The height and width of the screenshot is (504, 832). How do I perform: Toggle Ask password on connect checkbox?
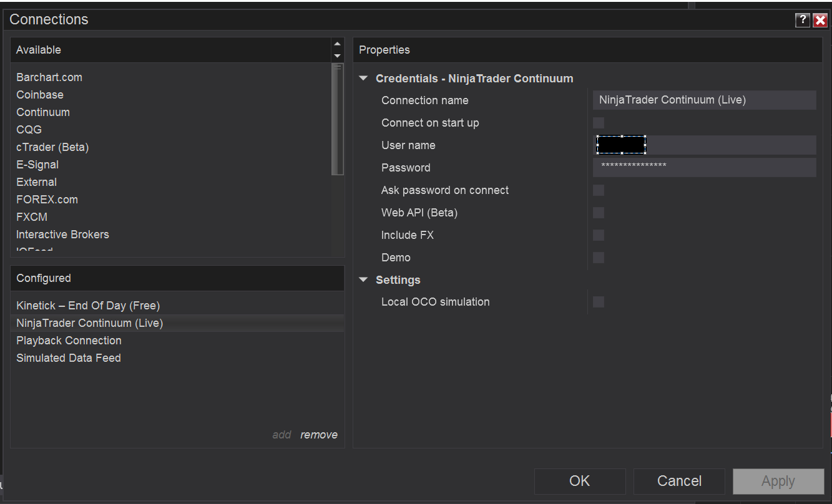(599, 190)
